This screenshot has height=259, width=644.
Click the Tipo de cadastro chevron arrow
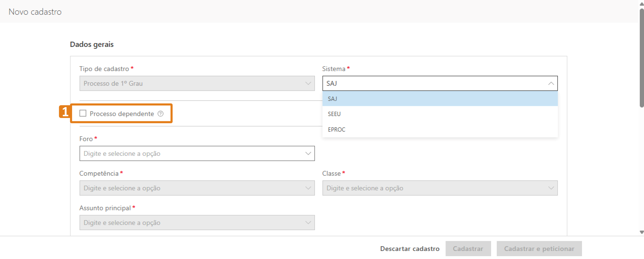(x=308, y=83)
